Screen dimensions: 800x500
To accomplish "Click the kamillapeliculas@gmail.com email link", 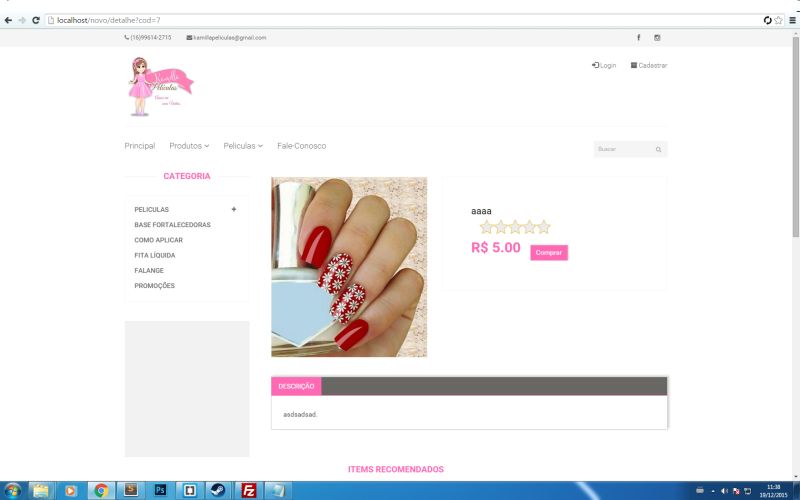I will (227, 38).
